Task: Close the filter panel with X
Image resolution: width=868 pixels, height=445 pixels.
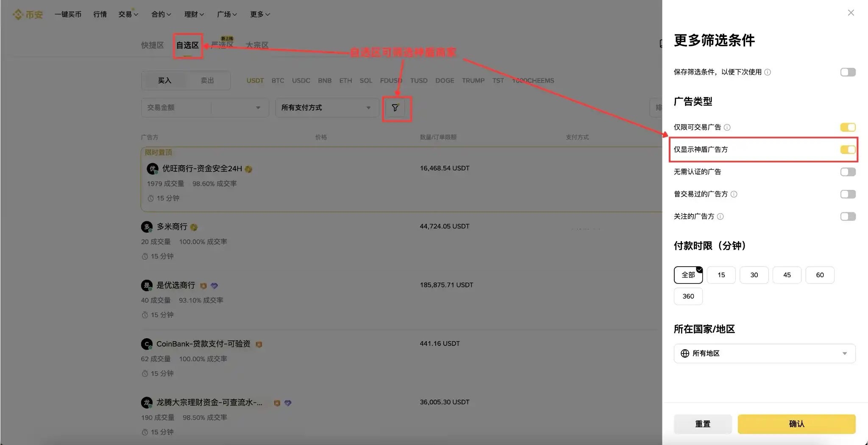Action: [851, 13]
